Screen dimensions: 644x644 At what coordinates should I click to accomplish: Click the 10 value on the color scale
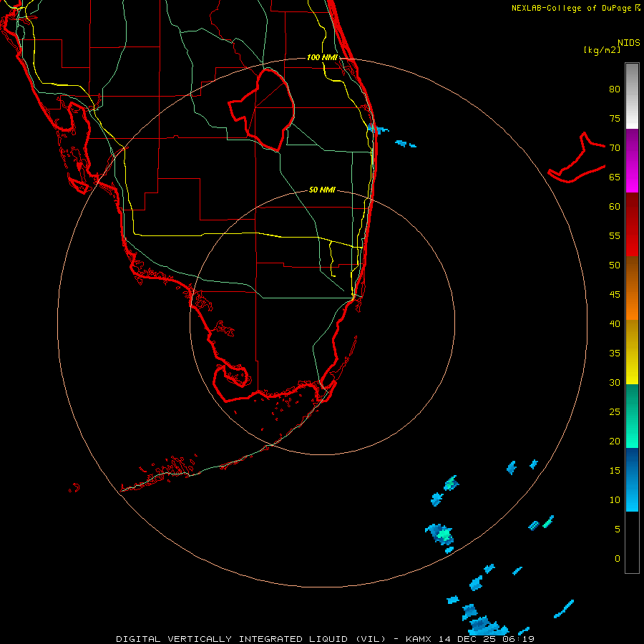[615, 500]
